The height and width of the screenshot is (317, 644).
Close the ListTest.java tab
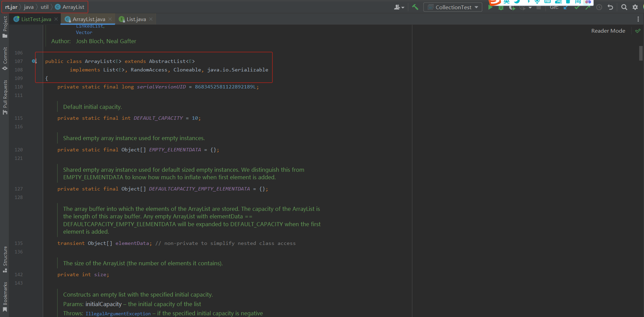click(56, 19)
